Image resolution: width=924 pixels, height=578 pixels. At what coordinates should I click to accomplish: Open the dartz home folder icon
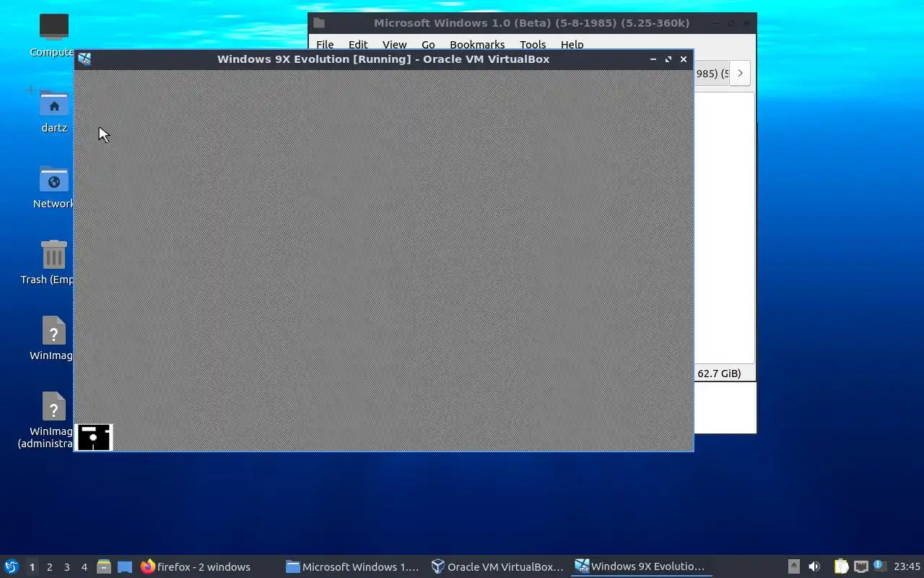click(54, 104)
